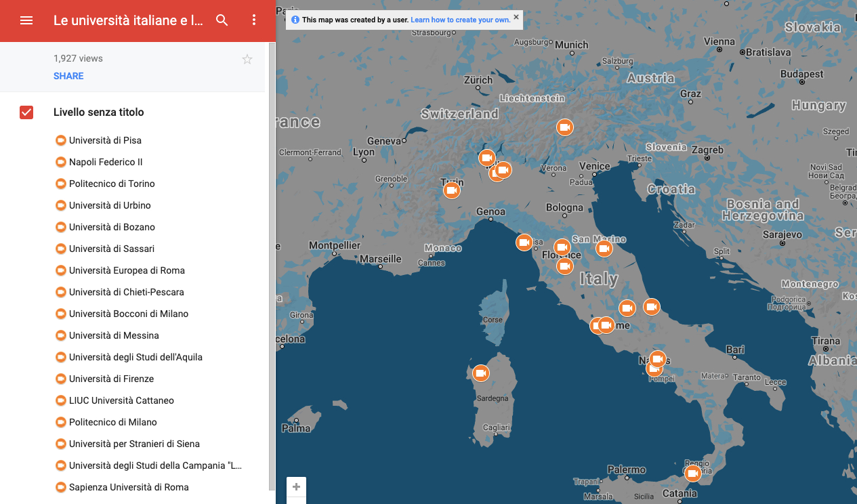Click the northernmost marker near Milan

tap(487, 158)
